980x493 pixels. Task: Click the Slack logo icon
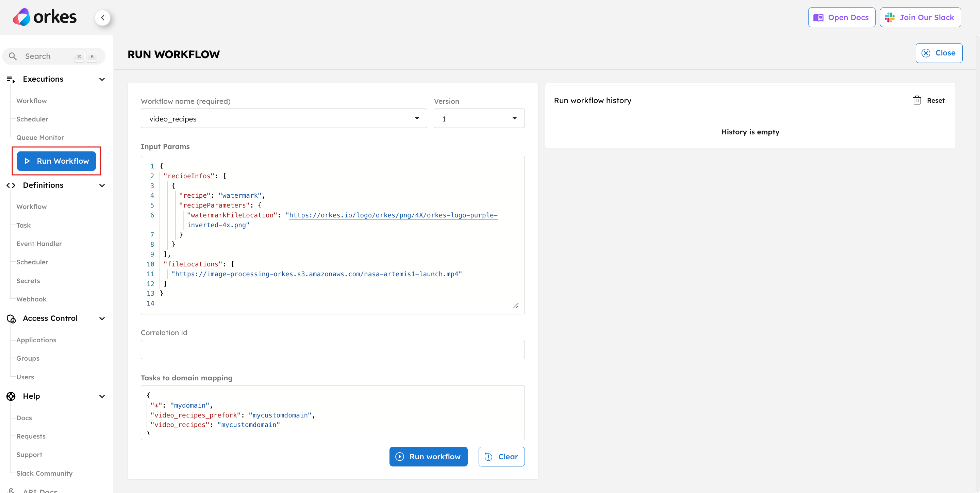coord(890,17)
